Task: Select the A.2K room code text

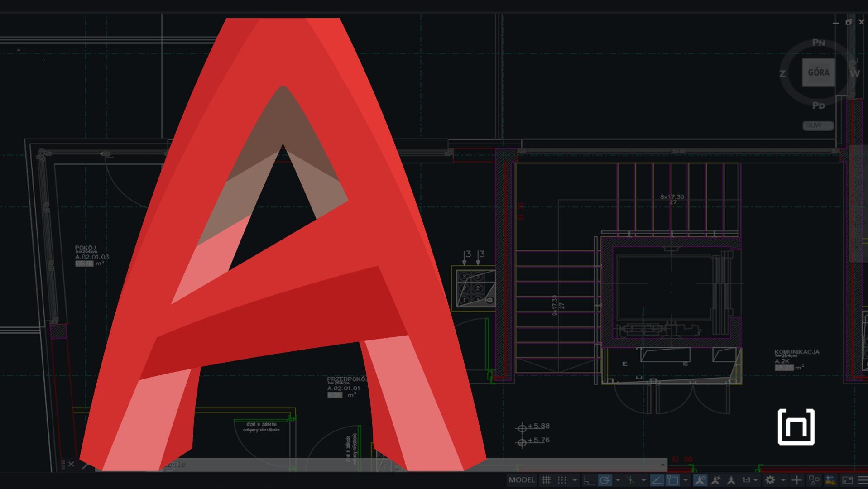Action: click(x=782, y=361)
